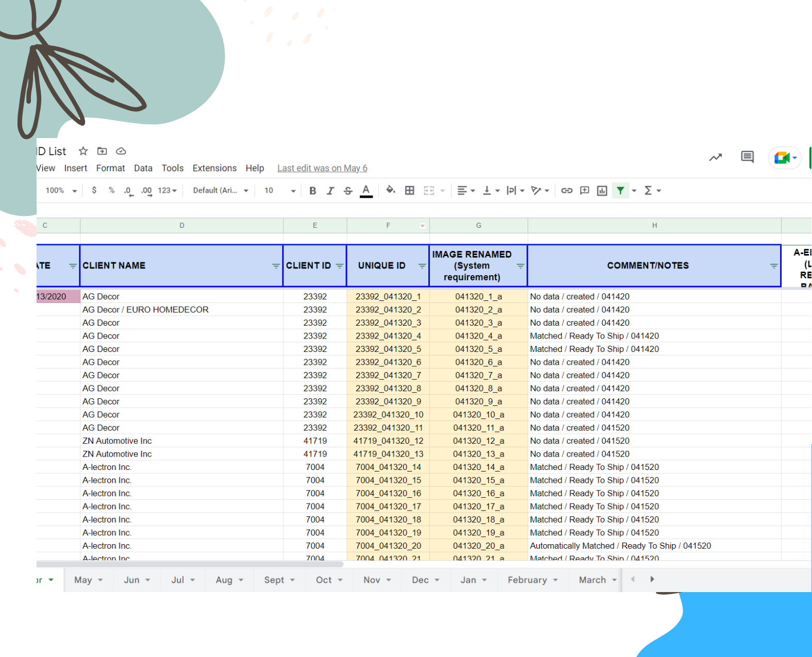The width and height of the screenshot is (812, 657).
Task: Open the date column filter
Action: (73, 266)
